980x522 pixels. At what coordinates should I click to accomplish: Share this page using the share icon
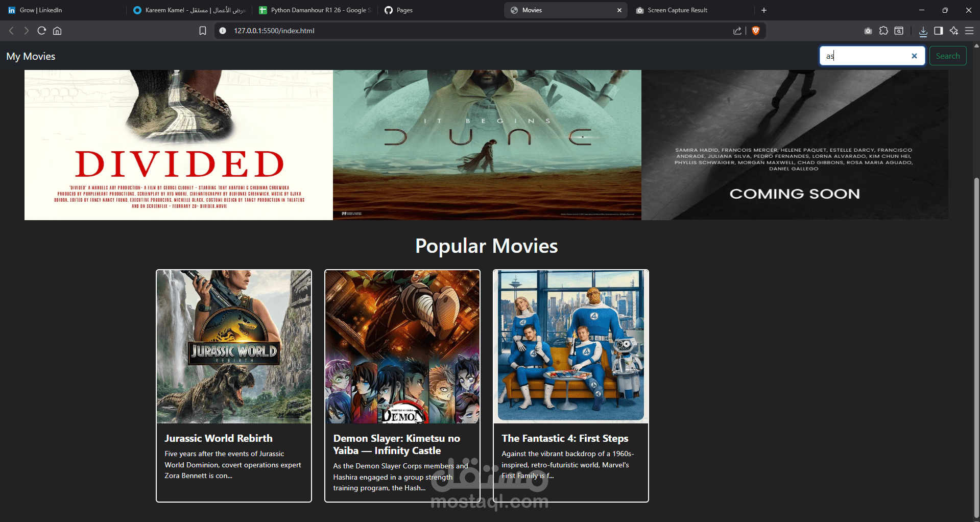click(737, 31)
